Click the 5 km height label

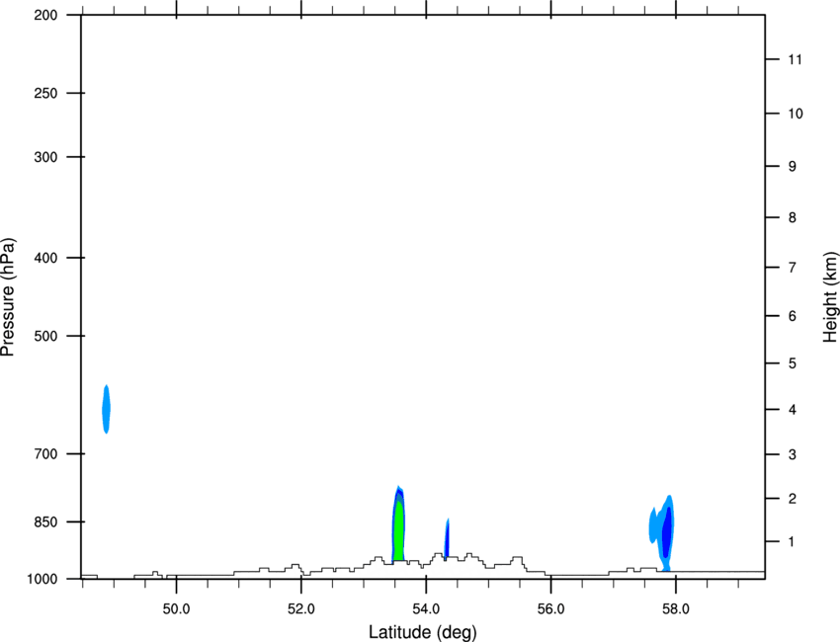point(793,363)
